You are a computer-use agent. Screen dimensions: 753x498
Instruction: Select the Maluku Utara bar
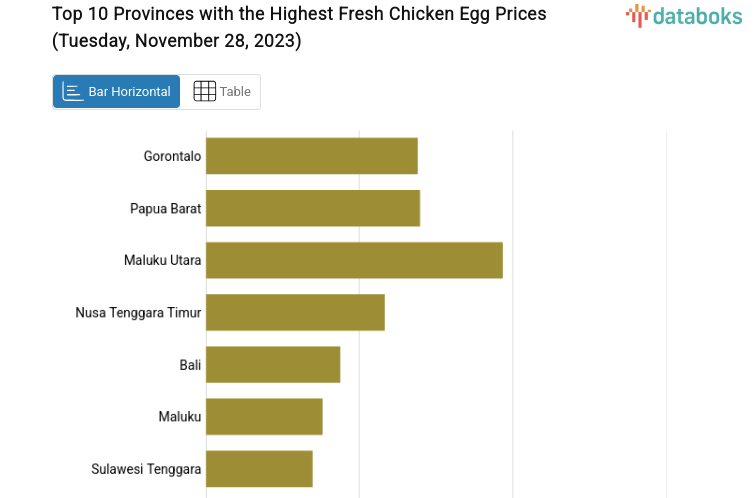(354, 260)
